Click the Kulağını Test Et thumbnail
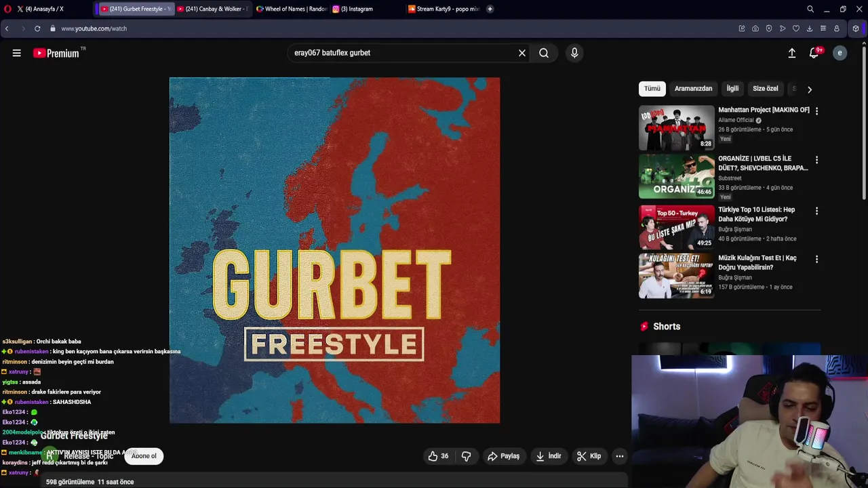868x488 pixels. tap(676, 275)
